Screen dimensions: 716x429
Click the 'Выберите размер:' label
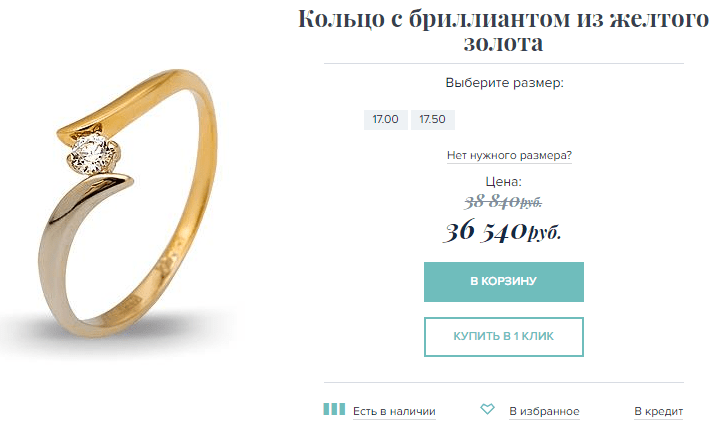click(x=505, y=83)
